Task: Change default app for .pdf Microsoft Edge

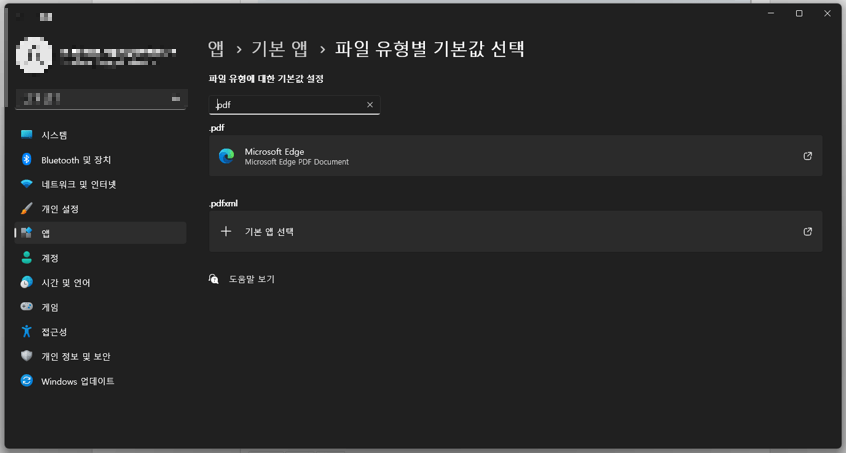Action: [x=516, y=156]
